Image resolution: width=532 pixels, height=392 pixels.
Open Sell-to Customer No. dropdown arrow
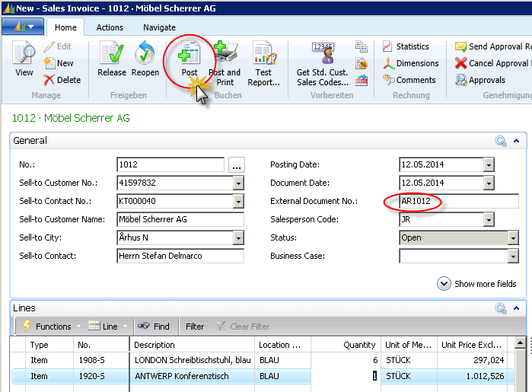(238, 183)
